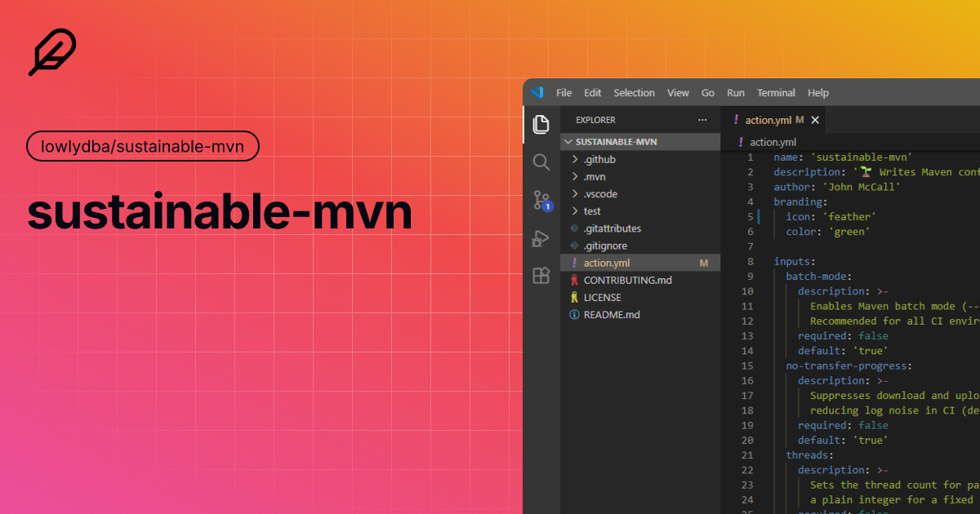This screenshot has height=514, width=980.
Task: Click the .gitattributes file icon
Action: (574, 228)
